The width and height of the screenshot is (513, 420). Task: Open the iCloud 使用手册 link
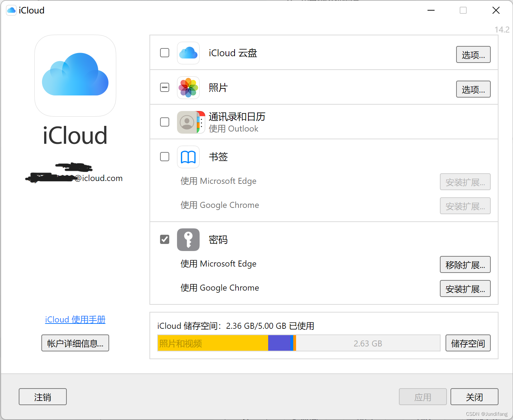75,320
